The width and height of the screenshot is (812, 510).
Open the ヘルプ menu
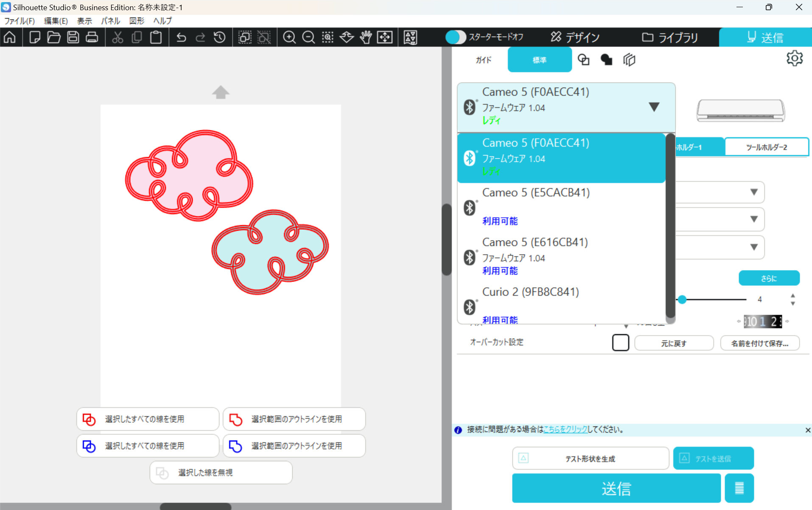pos(162,21)
